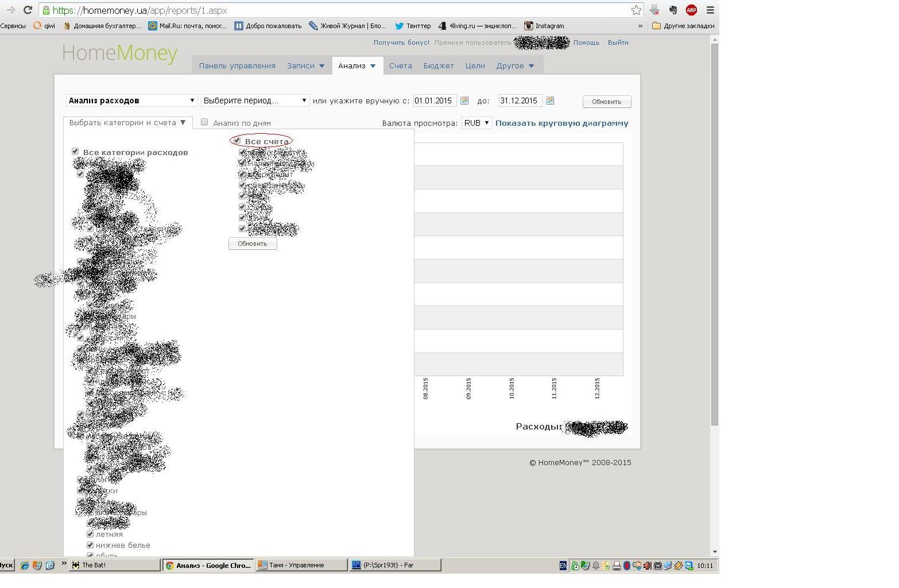
Task: Uncheck the нижнее белье category checkbox
Action: coord(90,545)
